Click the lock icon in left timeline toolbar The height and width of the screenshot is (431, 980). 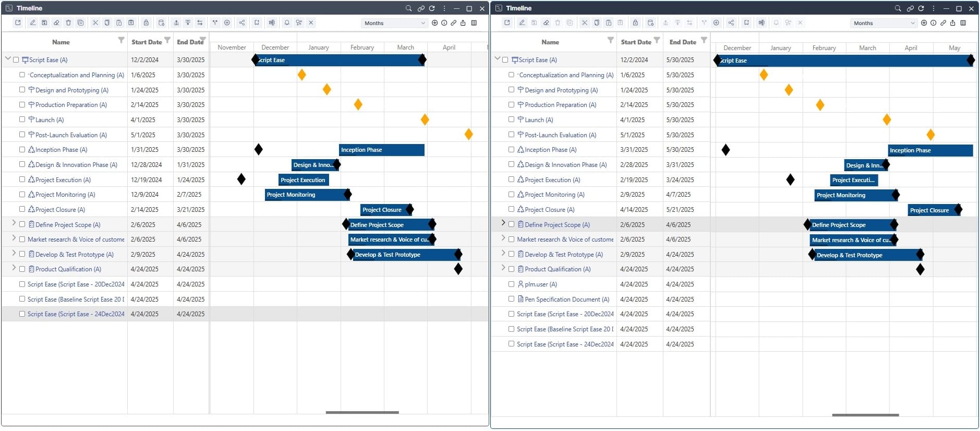146,23
